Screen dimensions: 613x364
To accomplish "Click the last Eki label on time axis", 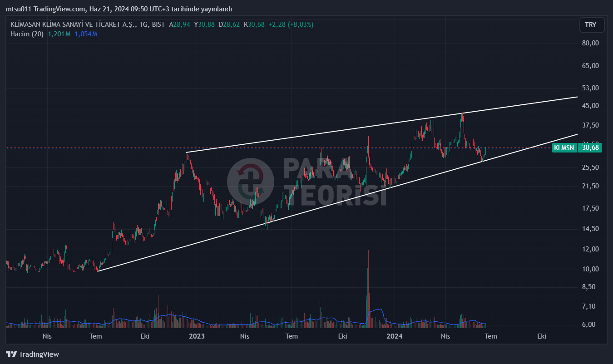I will click(x=542, y=336).
